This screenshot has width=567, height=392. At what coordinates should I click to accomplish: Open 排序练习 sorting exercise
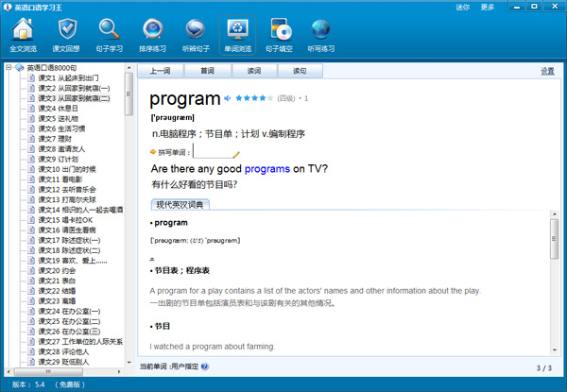click(153, 35)
